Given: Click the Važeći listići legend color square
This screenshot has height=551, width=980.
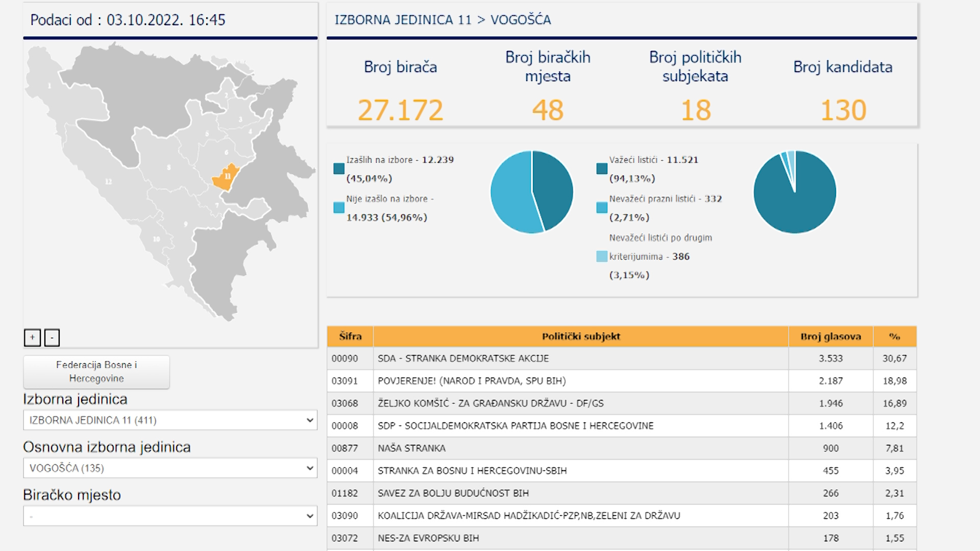Looking at the screenshot, I should point(602,169).
